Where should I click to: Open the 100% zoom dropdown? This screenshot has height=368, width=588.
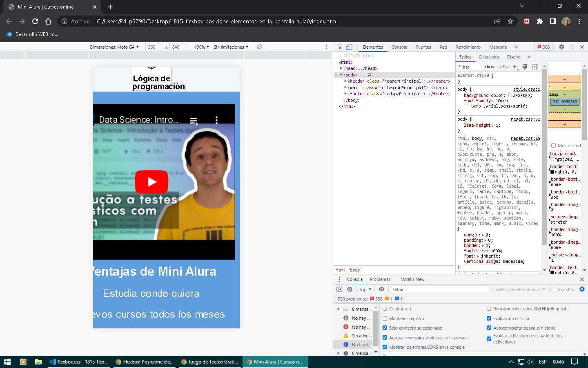coord(201,47)
